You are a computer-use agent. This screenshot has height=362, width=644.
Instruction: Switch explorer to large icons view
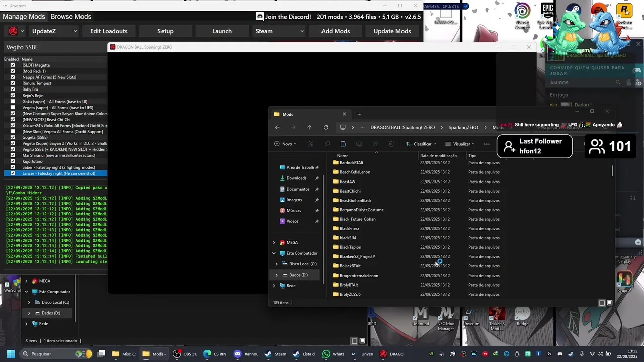(610, 303)
